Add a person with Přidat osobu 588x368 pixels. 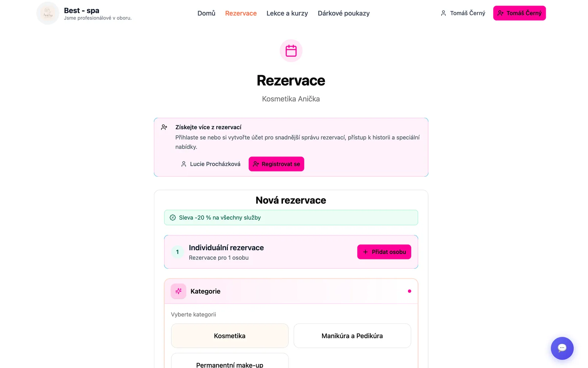click(384, 252)
